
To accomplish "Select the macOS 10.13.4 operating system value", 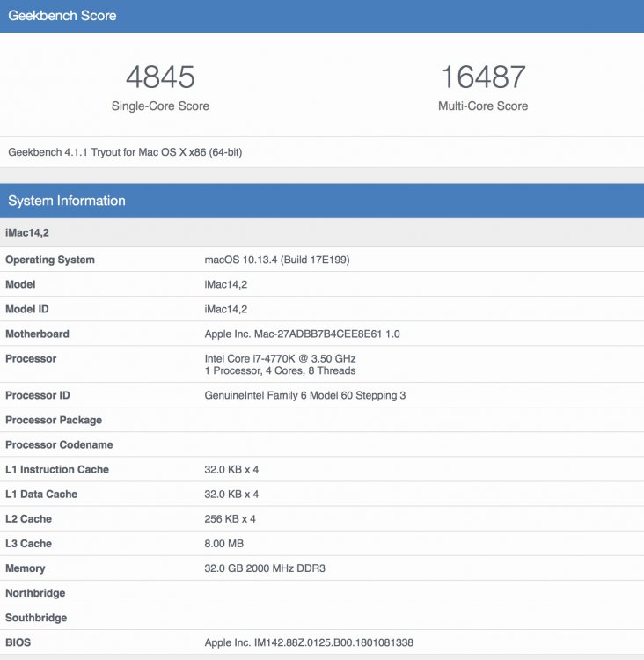I will coord(277,260).
